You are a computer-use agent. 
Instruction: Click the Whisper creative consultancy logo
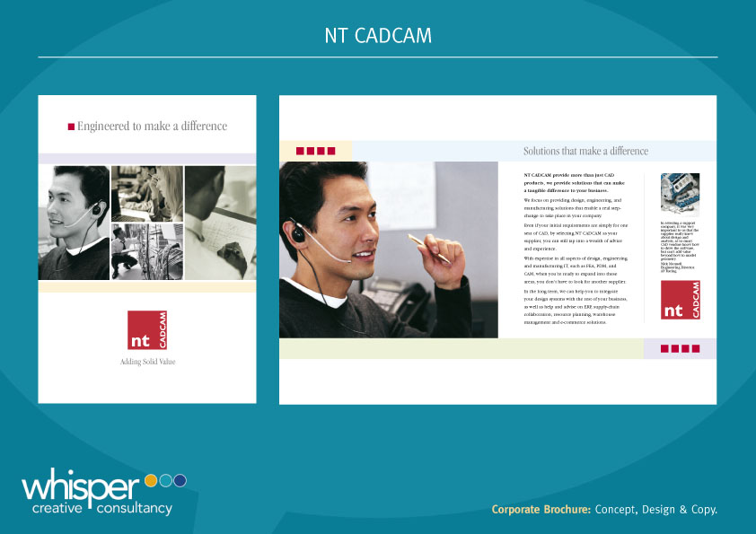point(103,492)
